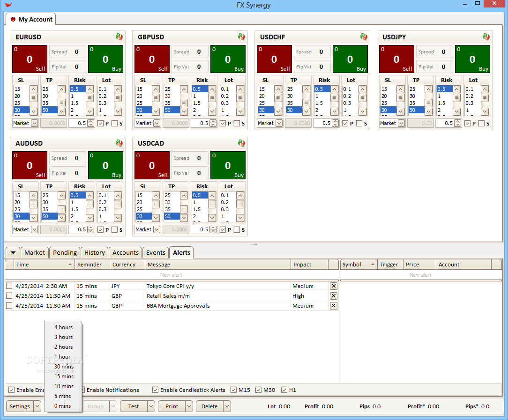Toggle the H1 candlestick checkbox

pyautogui.click(x=284, y=390)
